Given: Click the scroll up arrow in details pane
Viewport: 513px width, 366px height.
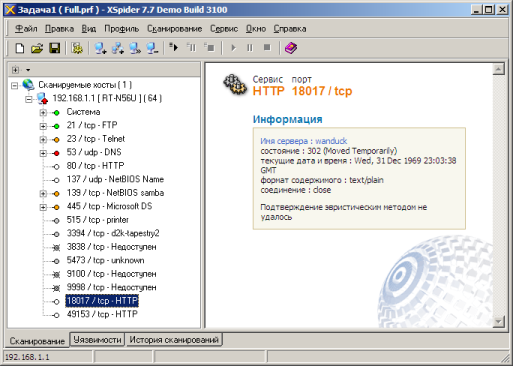Looking at the screenshot, I should point(499,69).
